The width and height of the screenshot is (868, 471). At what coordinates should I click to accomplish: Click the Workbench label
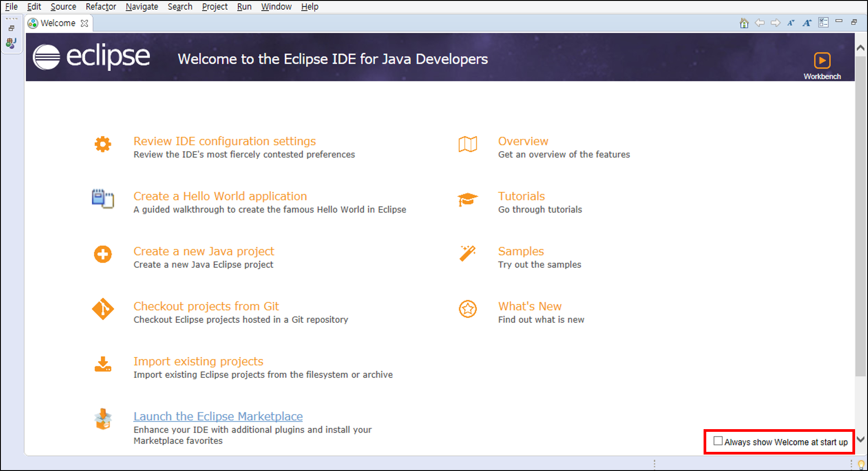coord(822,77)
